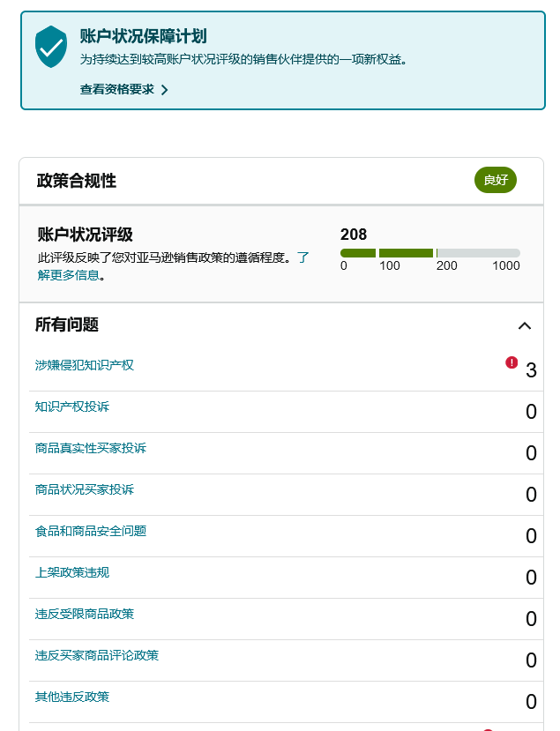Click the 政策合规性 heading
The image size is (560, 731).
coord(77,181)
